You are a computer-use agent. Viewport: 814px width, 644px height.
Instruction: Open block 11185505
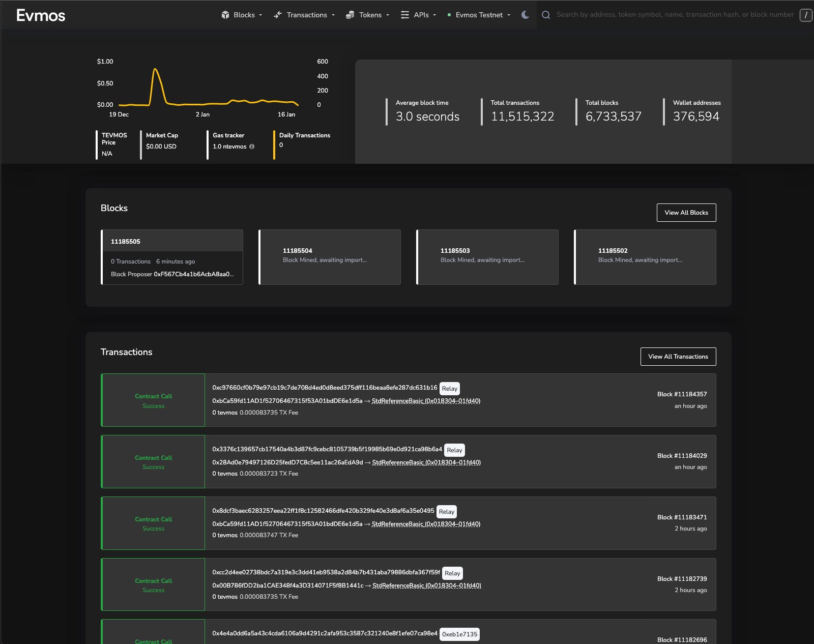[x=126, y=242]
